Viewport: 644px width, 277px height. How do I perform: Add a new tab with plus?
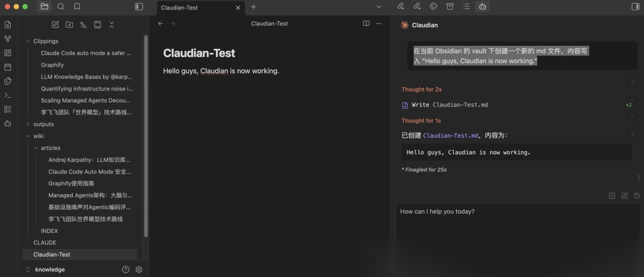[x=253, y=7]
